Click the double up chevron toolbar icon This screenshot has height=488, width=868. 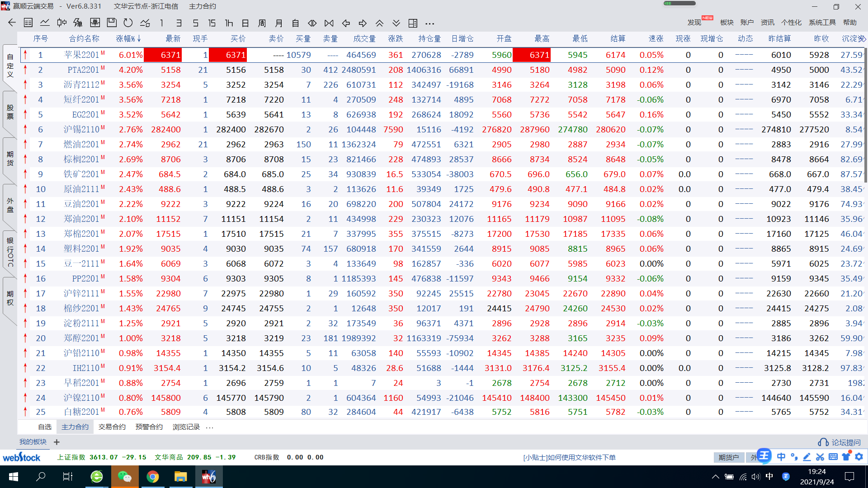click(x=379, y=23)
